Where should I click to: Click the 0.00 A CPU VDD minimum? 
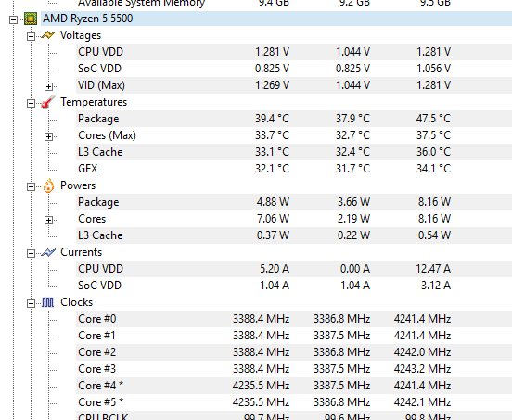point(355,269)
